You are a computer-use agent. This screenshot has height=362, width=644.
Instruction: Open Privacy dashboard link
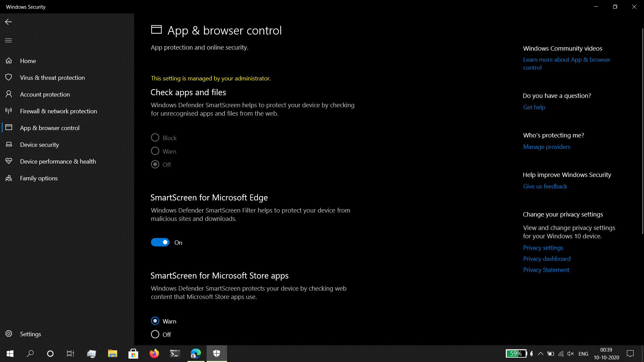tap(547, 259)
